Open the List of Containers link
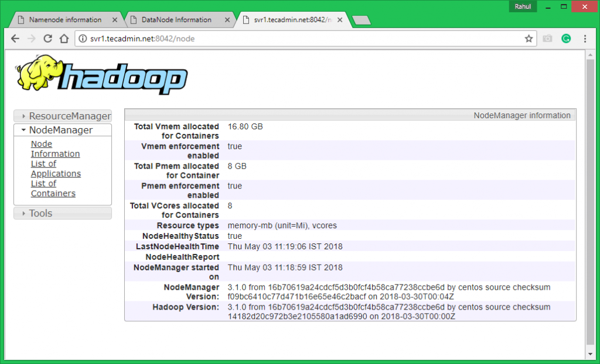This screenshot has width=600, height=364. [53, 188]
